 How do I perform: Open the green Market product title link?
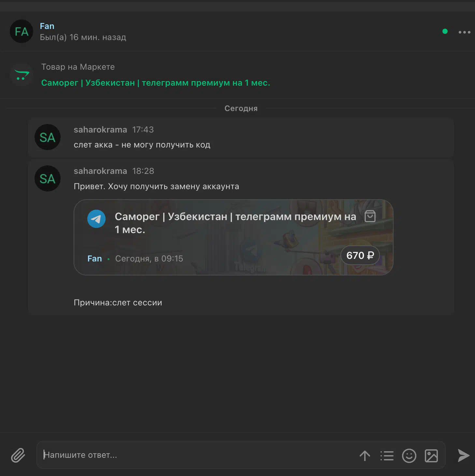pos(156,83)
